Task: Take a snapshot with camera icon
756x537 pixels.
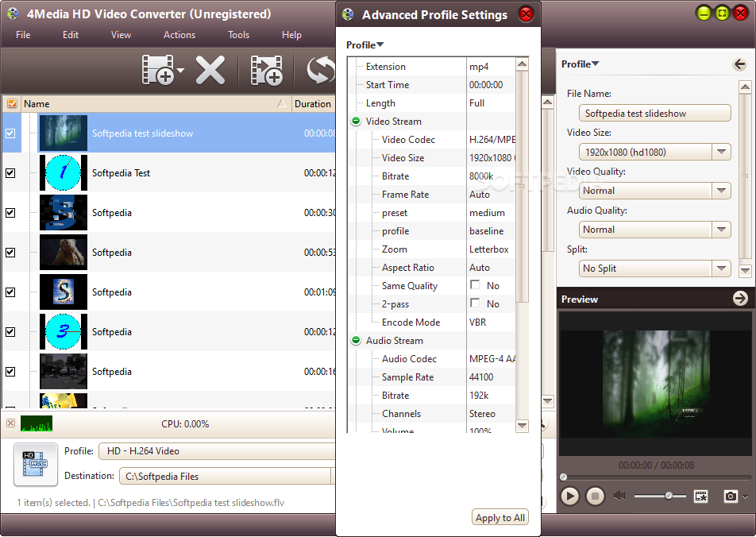Action: point(731,496)
